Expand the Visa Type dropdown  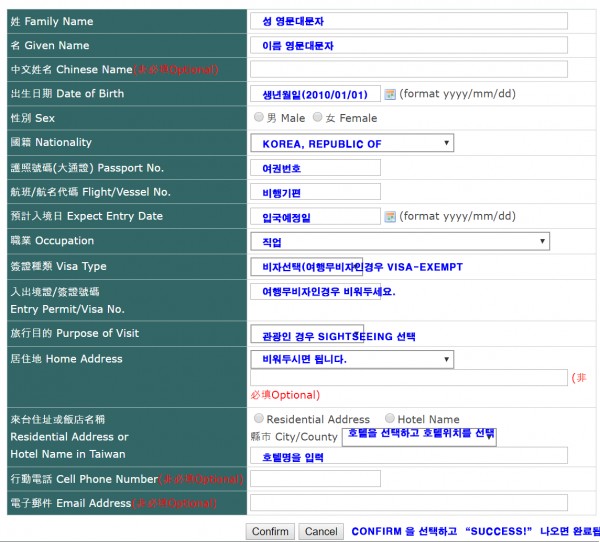[307, 267]
